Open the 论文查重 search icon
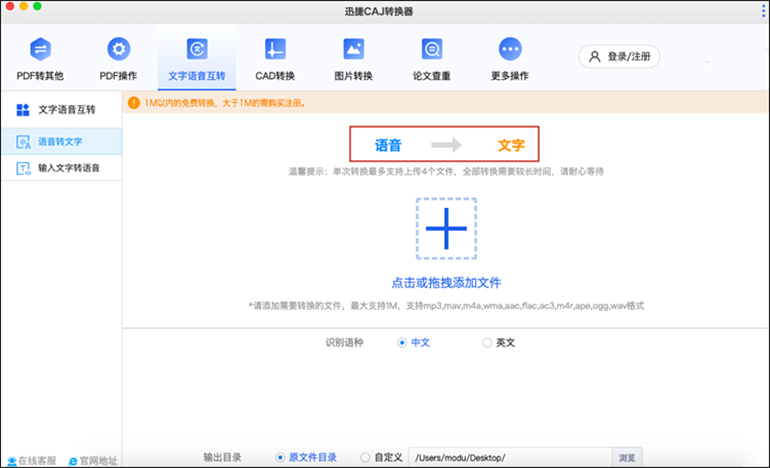This screenshot has height=468, width=770. click(x=432, y=49)
